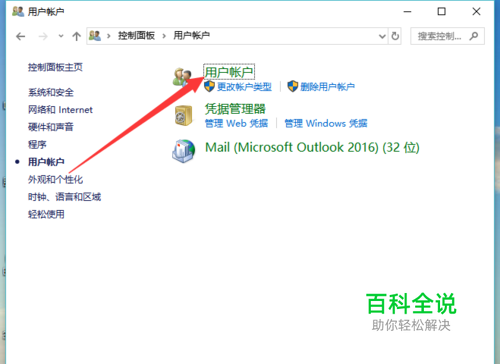The width and height of the screenshot is (500, 364).
Task: Open 网络和 Internet category
Action: pos(60,110)
